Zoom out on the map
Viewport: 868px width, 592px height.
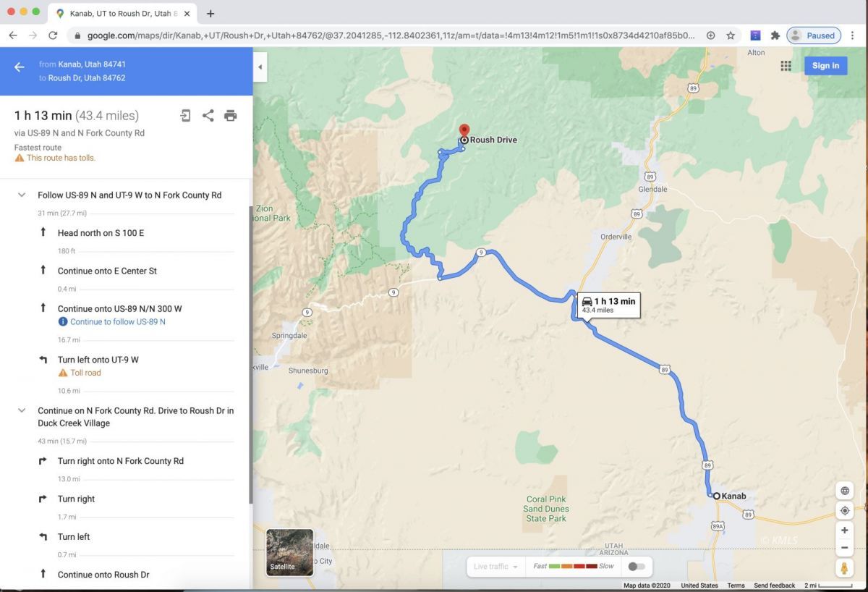click(844, 548)
